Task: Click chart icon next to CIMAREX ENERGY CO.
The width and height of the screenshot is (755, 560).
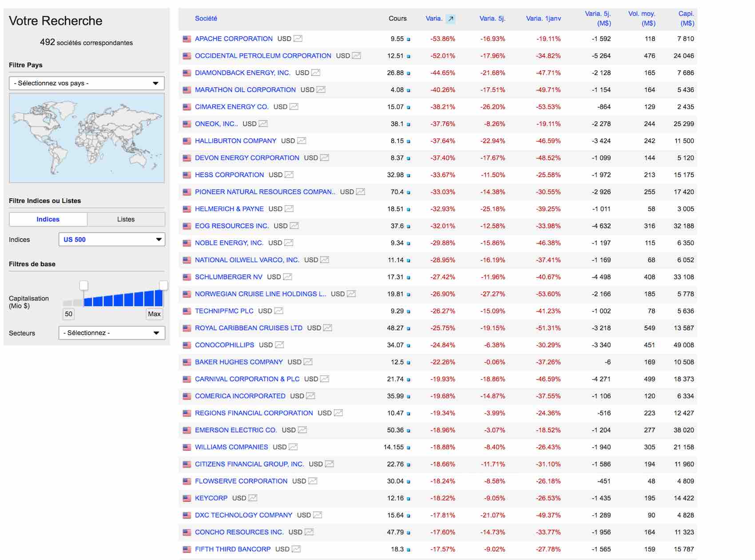Action: [x=294, y=106]
